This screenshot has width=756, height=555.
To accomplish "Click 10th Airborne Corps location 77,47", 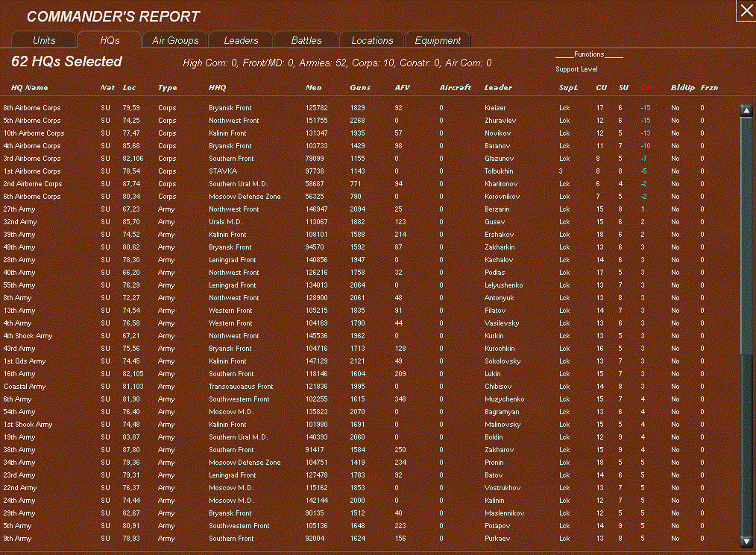I will pos(131,133).
